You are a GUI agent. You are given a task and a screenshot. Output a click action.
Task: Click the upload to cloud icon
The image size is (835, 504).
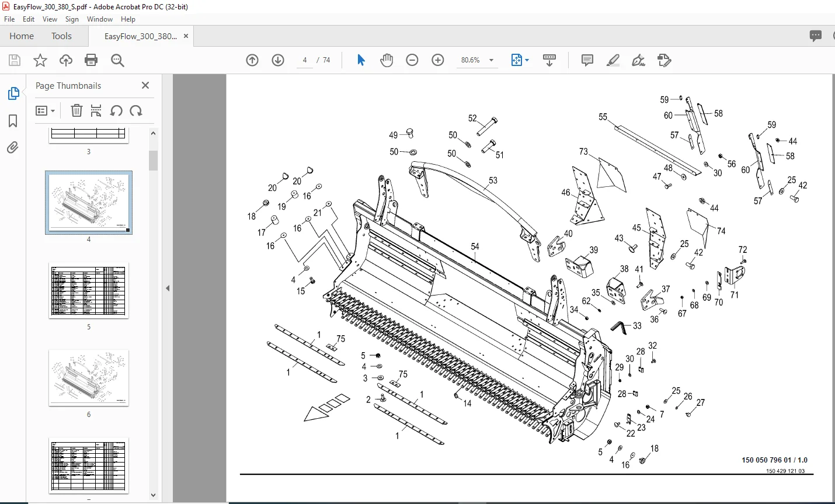coord(65,60)
